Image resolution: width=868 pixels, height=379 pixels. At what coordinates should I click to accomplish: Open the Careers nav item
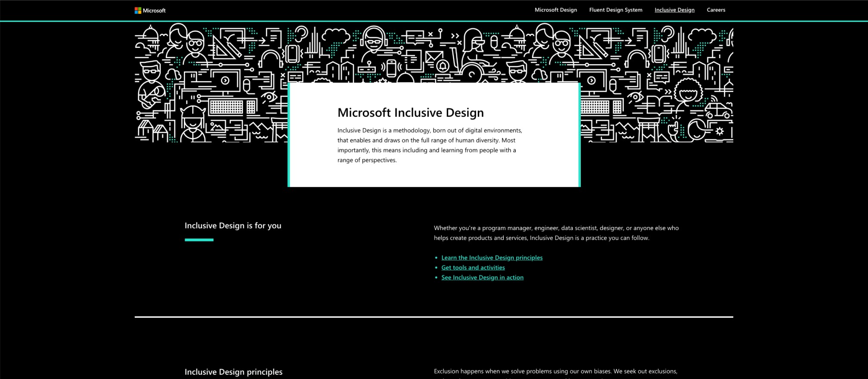click(x=716, y=10)
